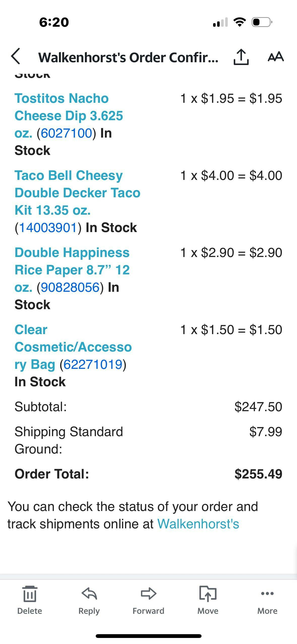Tap the battery indicator in status bar
The image size is (297, 644).
(x=262, y=22)
